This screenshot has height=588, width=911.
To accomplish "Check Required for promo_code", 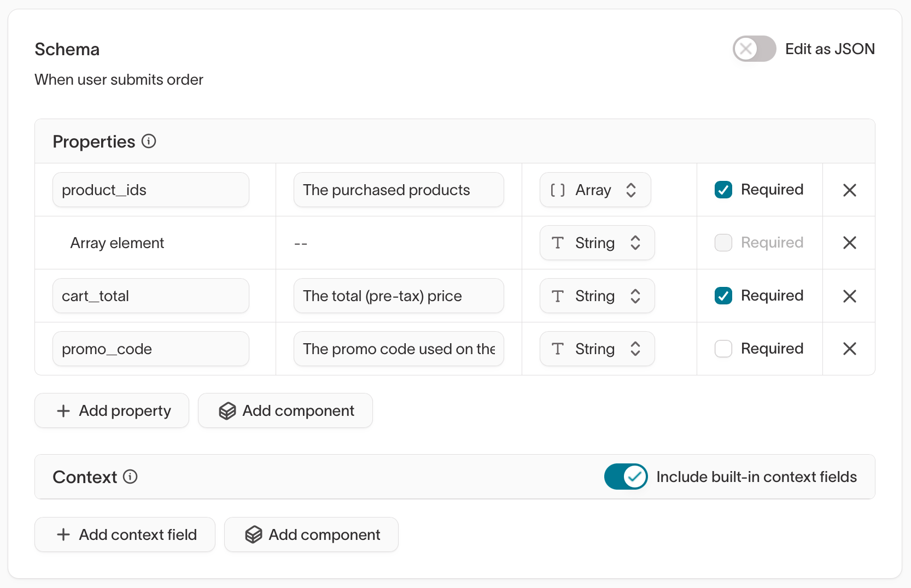I will [x=723, y=349].
